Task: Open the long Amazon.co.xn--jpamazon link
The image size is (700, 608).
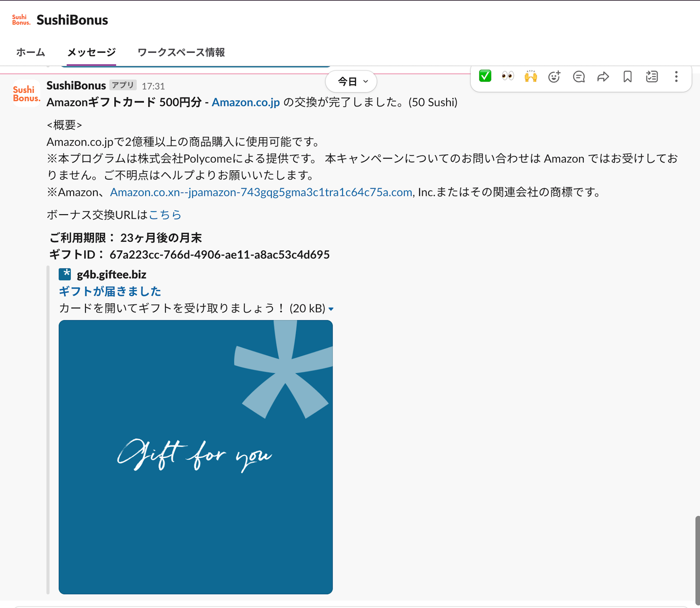Action: 261,192
